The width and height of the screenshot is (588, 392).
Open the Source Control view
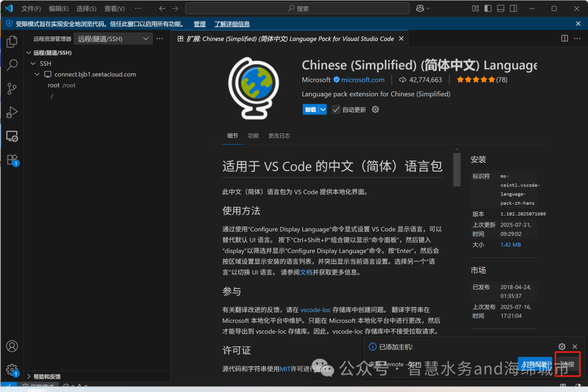pos(12,89)
